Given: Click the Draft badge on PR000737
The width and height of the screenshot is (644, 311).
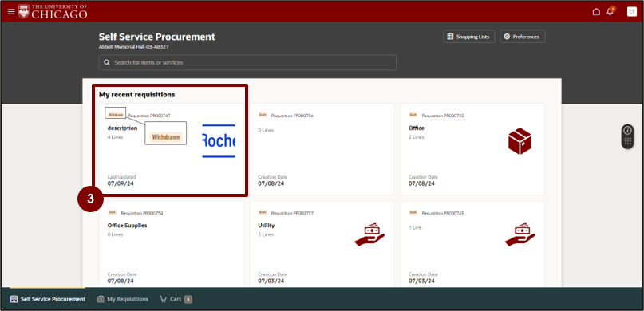Looking at the screenshot, I should (263, 213).
